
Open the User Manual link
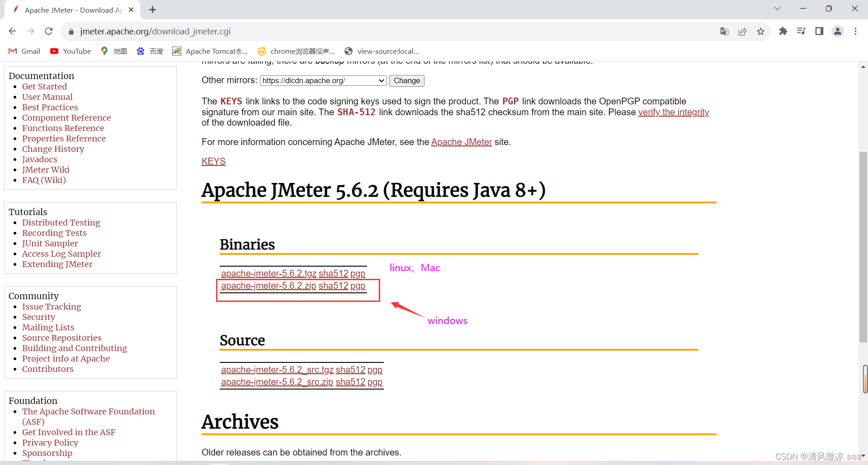coord(47,97)
